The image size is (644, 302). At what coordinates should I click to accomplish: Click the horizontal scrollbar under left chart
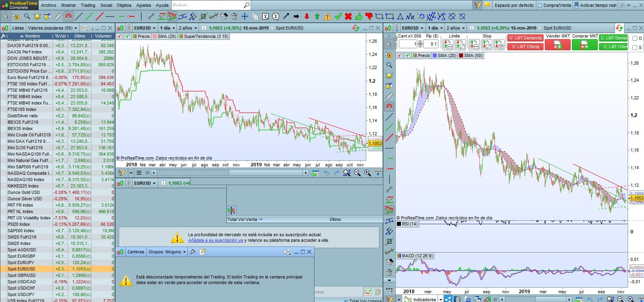(x=230, y=173)
